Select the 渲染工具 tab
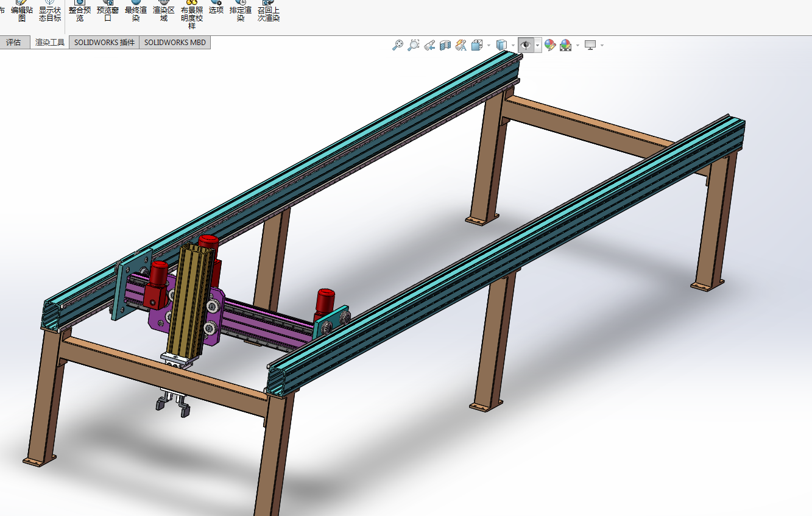This screenshot has width=812, height=516. [x=50, y=43]
